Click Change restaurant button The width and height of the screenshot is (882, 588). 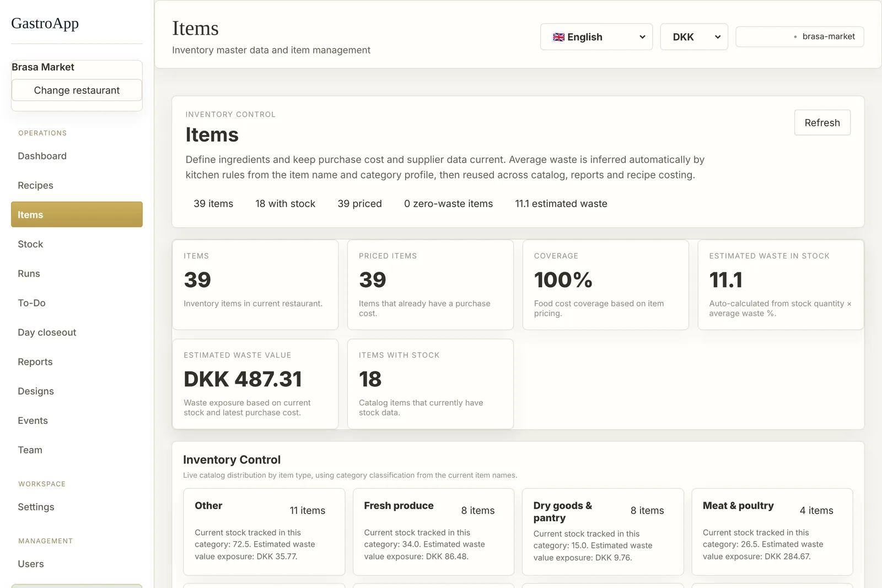pos(77,90)
